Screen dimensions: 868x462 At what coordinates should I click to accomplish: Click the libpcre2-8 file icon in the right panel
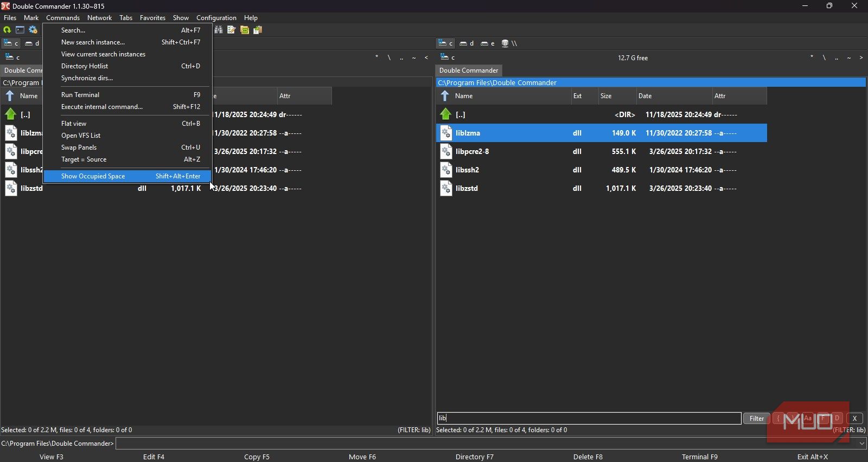click(x=446, y=151)
